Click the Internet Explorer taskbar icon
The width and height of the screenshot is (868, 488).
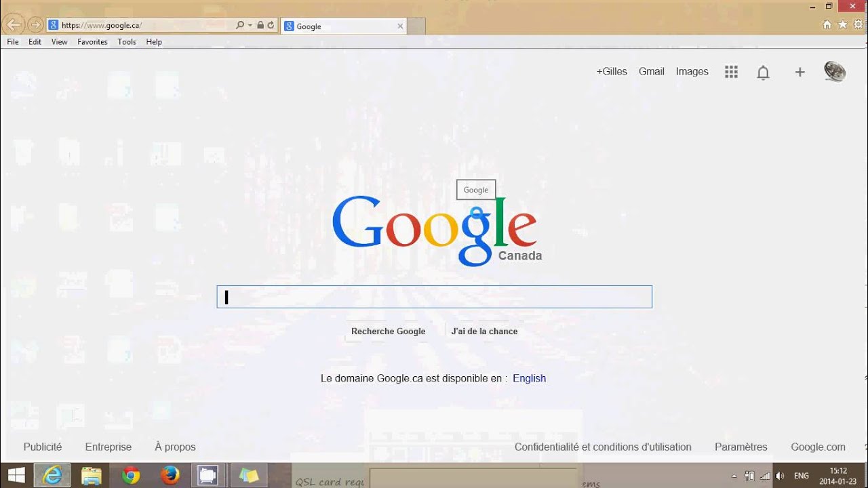(x=52, y=476)
